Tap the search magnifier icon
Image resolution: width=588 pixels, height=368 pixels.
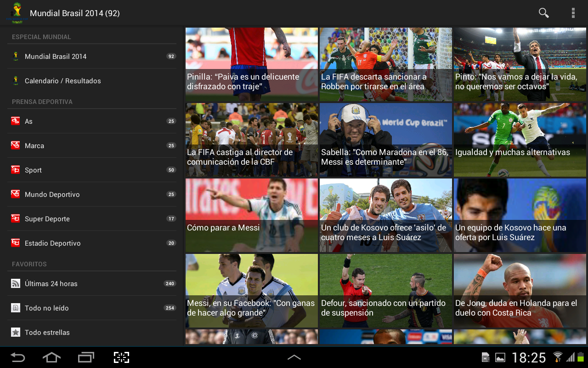tap(544, 13)
